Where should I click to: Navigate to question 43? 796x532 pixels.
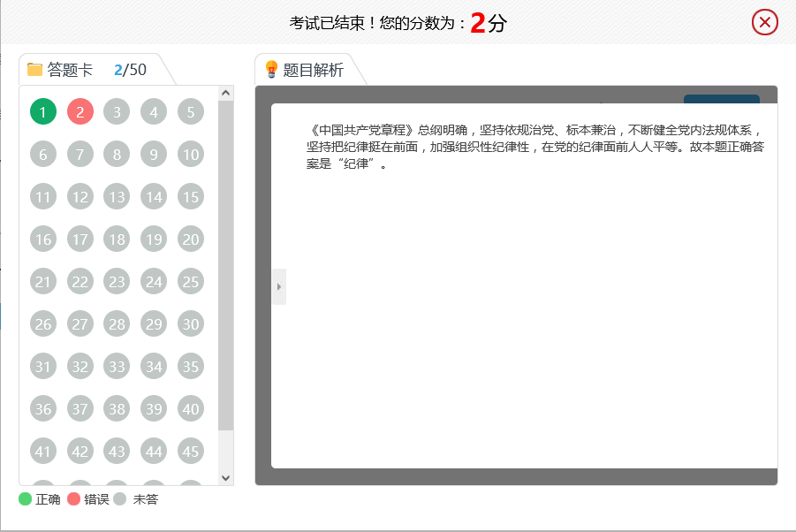tap(117, 451)
